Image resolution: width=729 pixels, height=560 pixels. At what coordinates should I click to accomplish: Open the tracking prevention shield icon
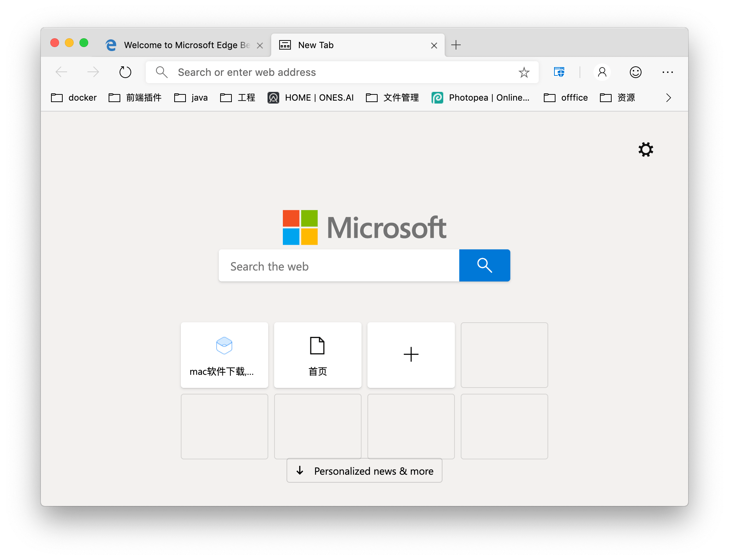pos(559,72)
